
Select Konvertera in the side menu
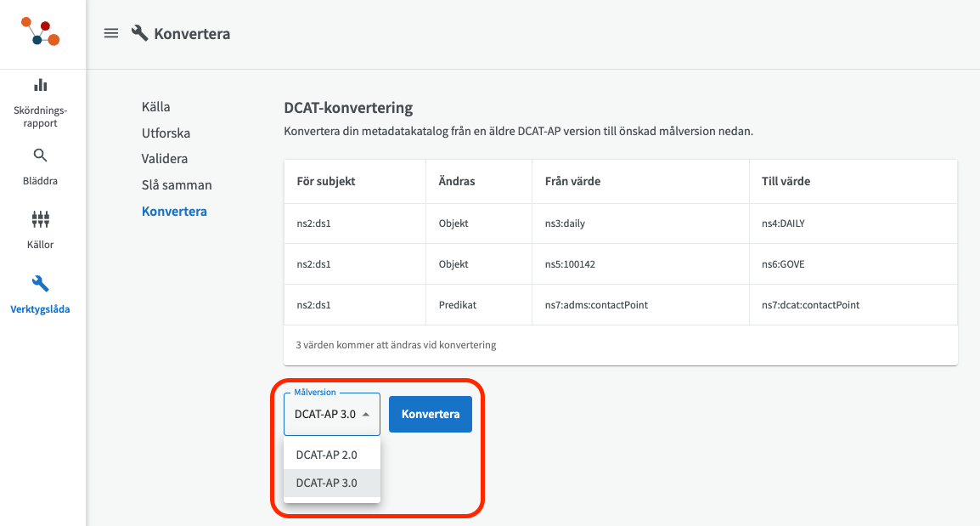174,211
